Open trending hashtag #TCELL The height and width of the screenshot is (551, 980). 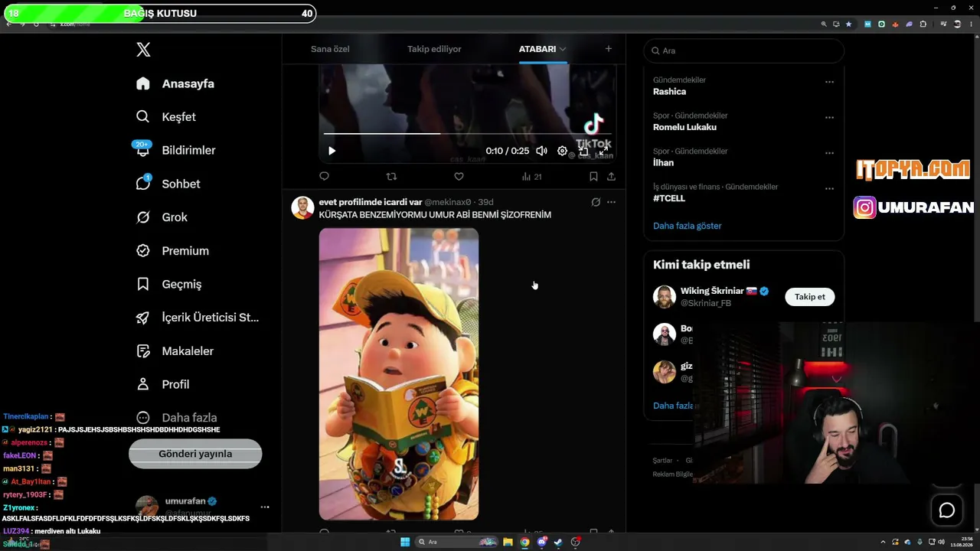(669, 198)
